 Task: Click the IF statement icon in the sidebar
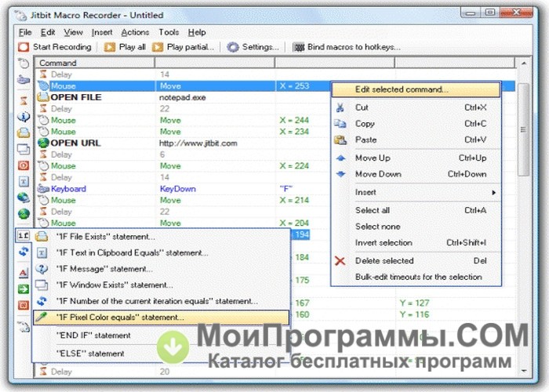23,235
